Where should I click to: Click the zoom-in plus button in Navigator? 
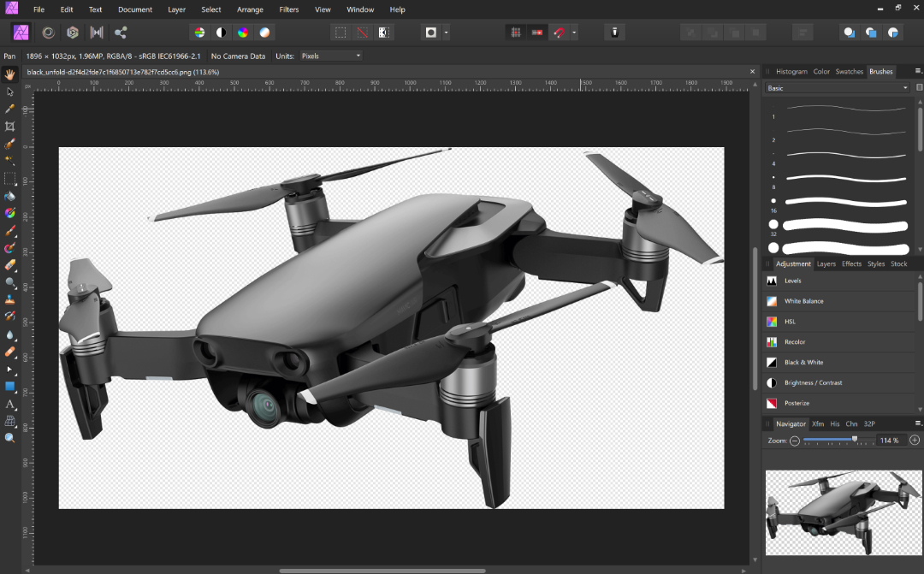pos(915,440)
